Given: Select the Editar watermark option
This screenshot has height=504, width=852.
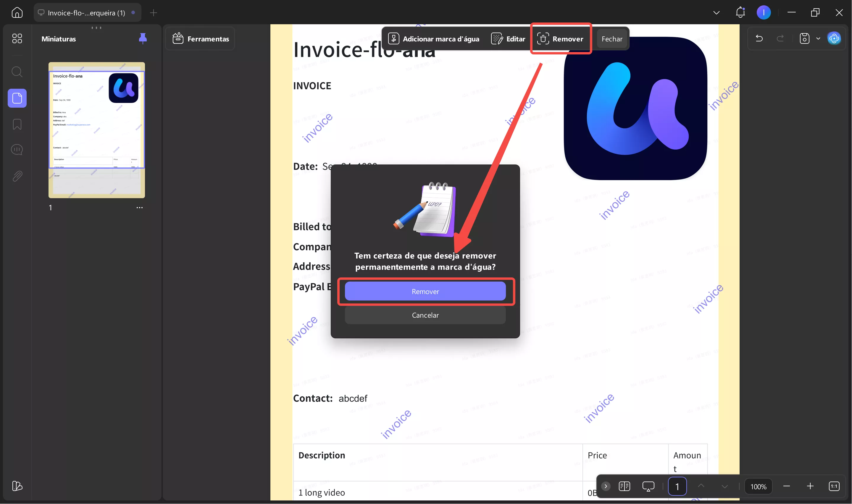Looking at the screenshot, I should point(508,39).
